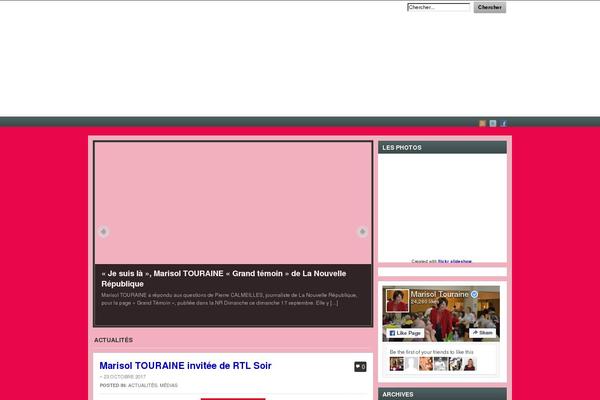Click the Chercher search button
This screenshot has width=600, height=400.
489,7
